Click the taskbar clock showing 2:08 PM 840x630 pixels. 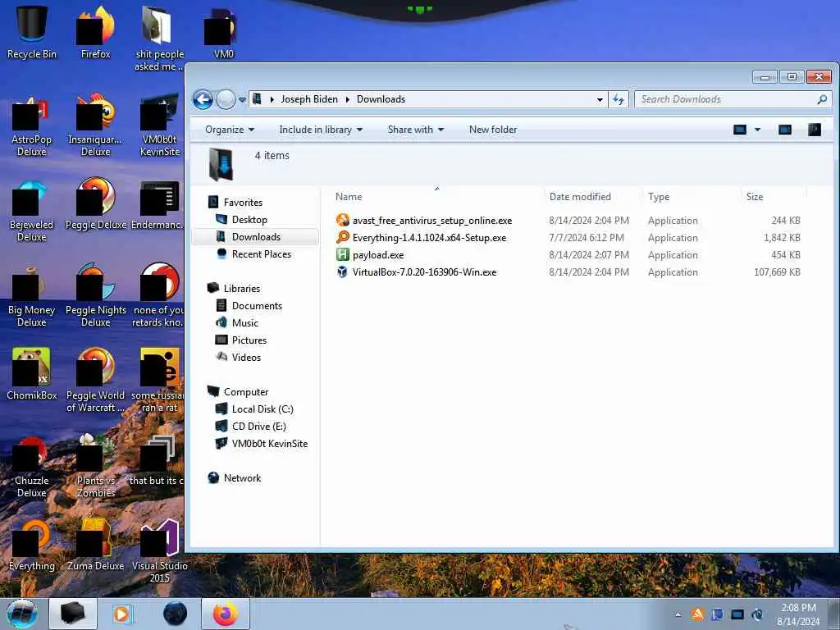798,614
